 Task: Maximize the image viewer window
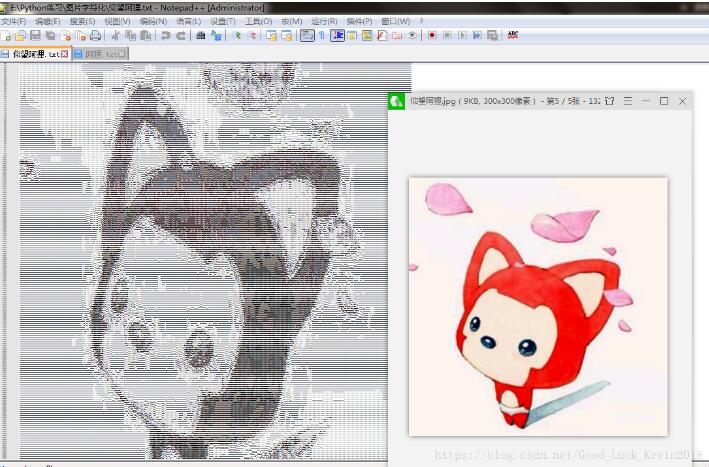(664, 101)
